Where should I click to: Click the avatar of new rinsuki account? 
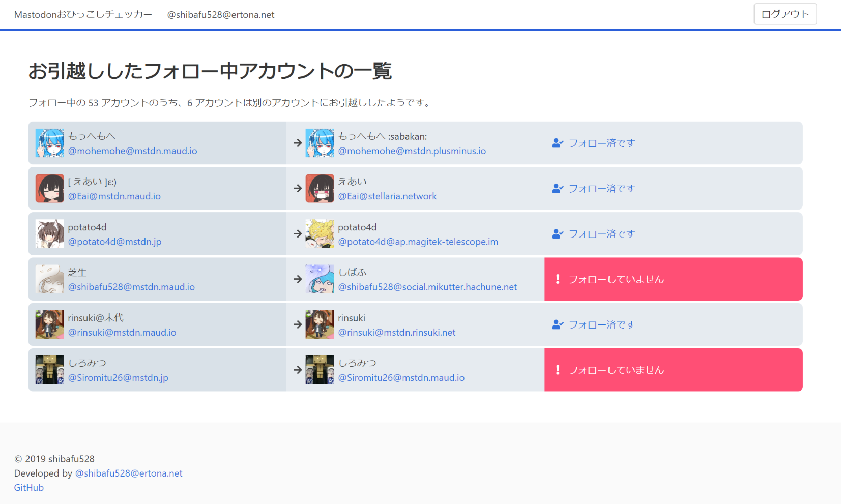tap(320, 324)
